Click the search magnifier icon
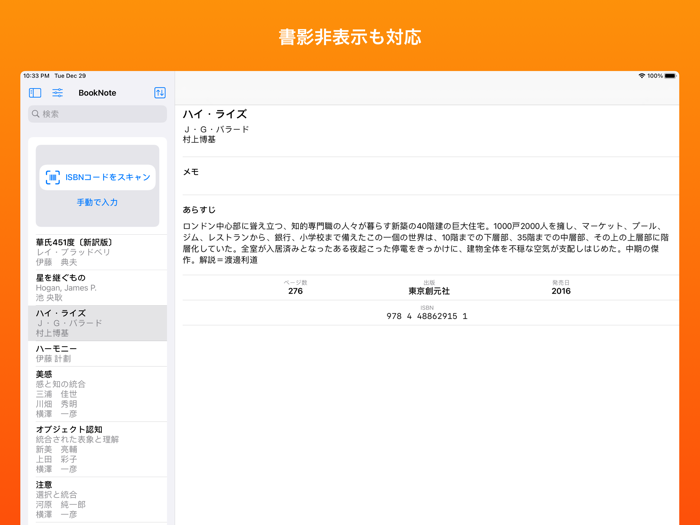The width and height of the screenshot is (700, 525). [36, 114]
